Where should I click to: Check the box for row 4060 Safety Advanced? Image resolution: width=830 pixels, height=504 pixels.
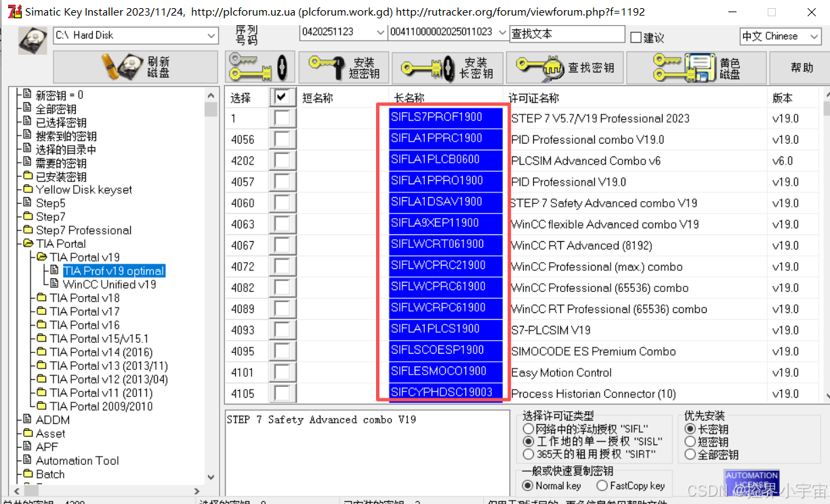(282, 203)
